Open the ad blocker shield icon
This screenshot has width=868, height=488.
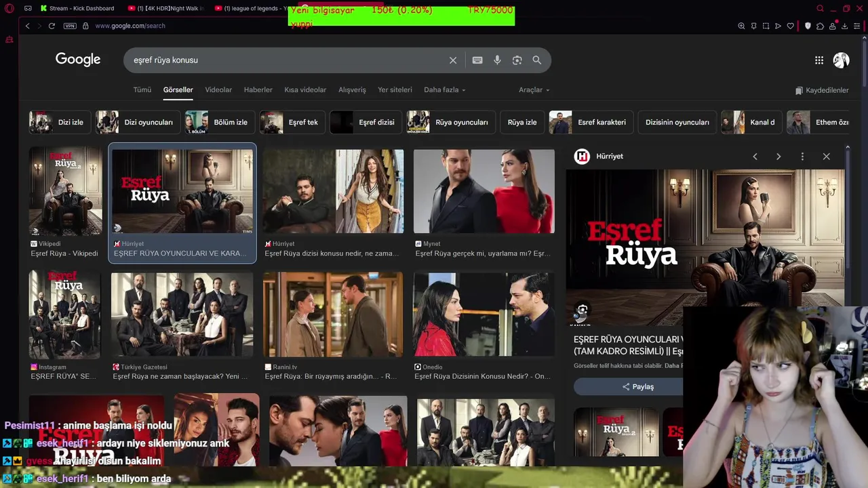pyautogui.click(x=808, y=26)
